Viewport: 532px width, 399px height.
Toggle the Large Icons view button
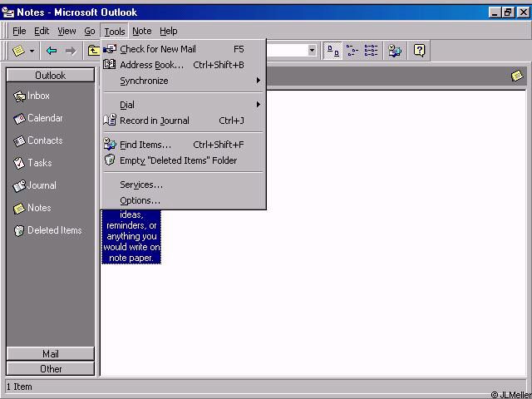pyautogui.click(x=333, y=51)
